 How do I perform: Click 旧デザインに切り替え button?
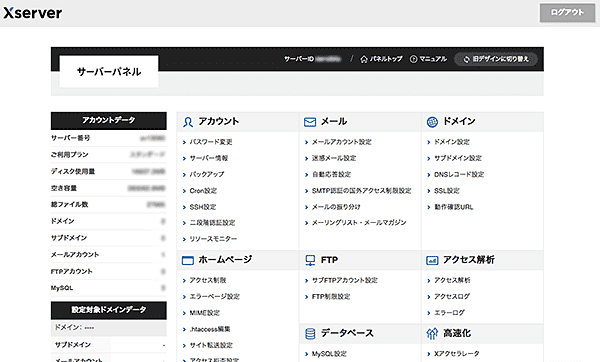496,59
